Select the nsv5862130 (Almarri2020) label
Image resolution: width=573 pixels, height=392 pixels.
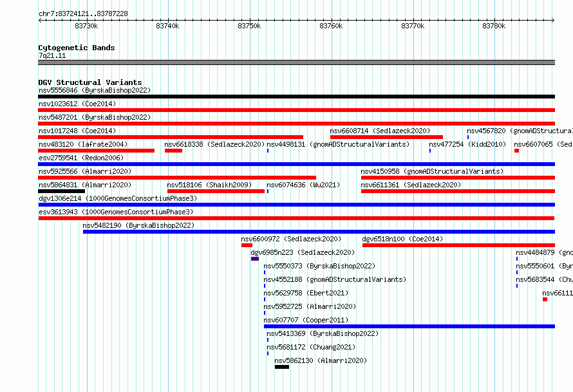[x=321, y=360]
